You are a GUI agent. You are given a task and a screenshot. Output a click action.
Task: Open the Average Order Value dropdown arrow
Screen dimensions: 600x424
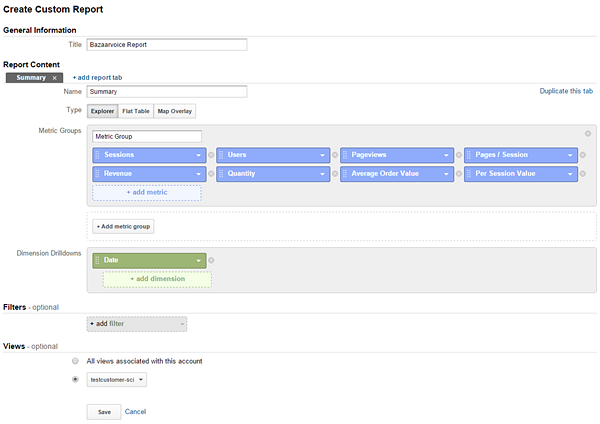(x=446, y=174)
